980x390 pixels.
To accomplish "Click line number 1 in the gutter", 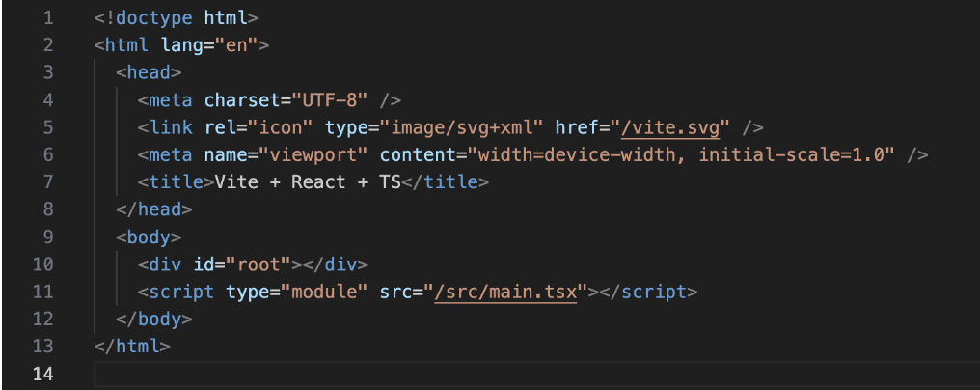I will 47,18.
